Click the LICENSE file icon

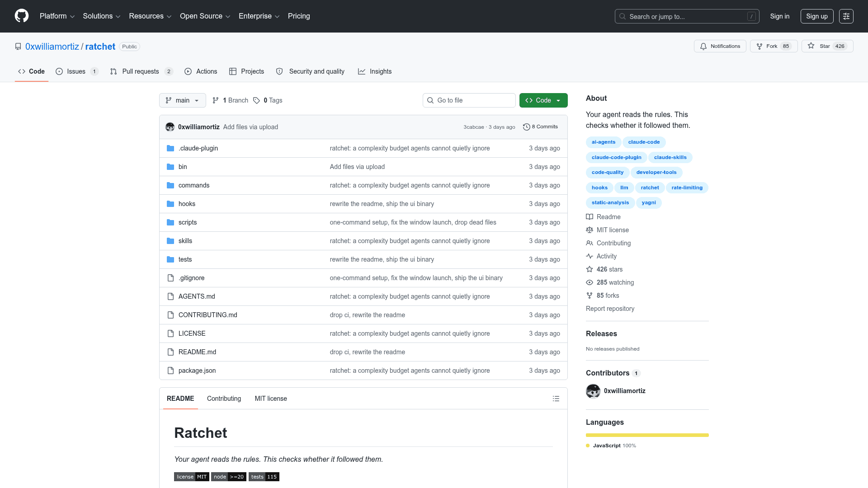(x=170, y=333)
